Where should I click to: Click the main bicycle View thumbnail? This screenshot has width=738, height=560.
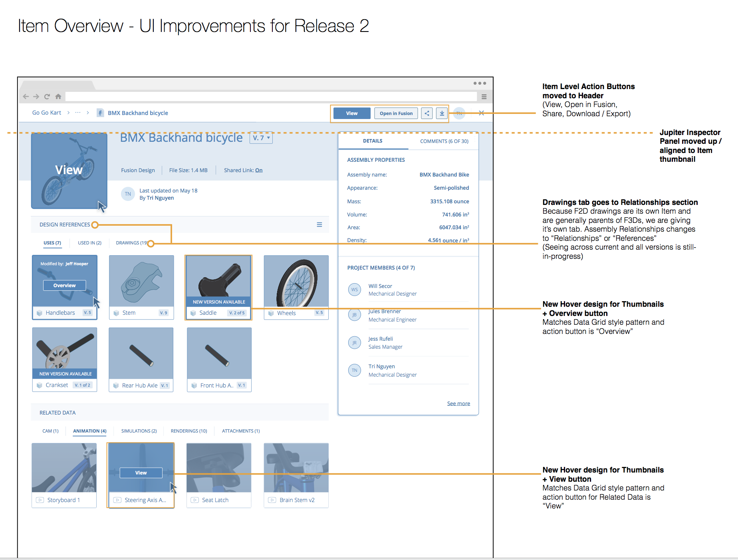coord(69,171)
